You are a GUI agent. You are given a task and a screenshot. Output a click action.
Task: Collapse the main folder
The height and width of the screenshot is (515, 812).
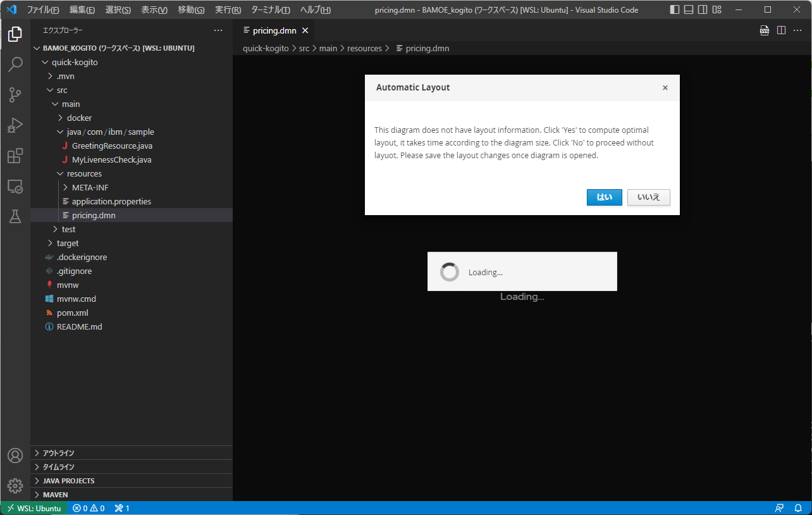(x=132, y=104)
